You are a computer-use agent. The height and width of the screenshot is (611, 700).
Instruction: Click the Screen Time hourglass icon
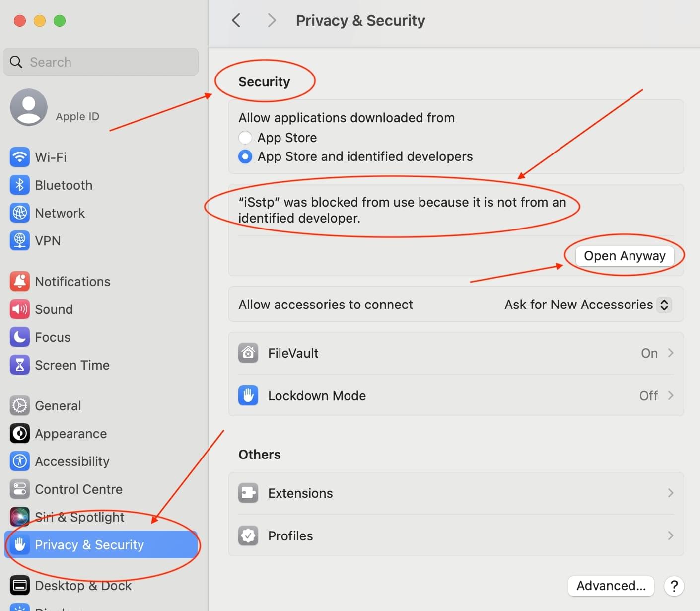pyautogui.click(x=20, y=365)
